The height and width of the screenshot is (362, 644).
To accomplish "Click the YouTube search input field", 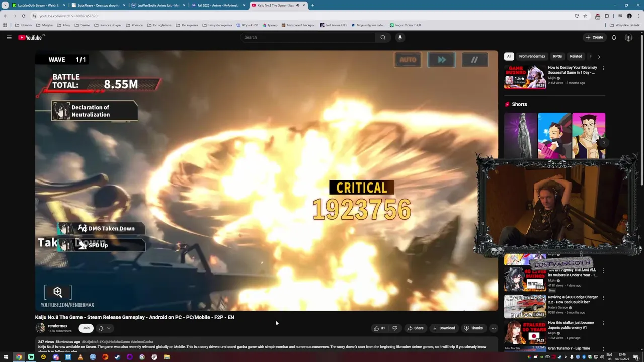I will coord(308,37).
